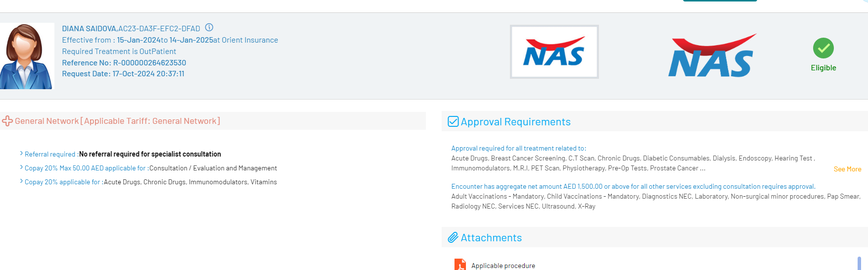The image size is (868, 270).
Task: Click Request Date 17-Oct-2024 text
Action: [123, 74]
